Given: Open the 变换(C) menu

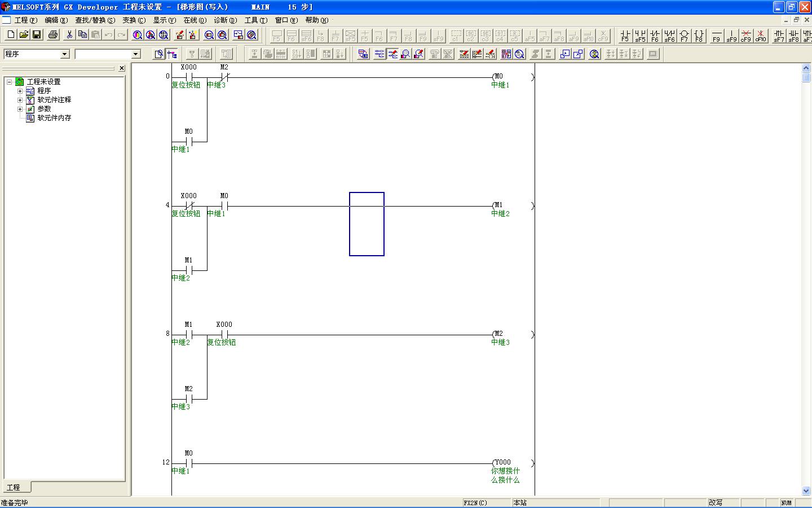Looking at the screenshot, I should 134,20.
